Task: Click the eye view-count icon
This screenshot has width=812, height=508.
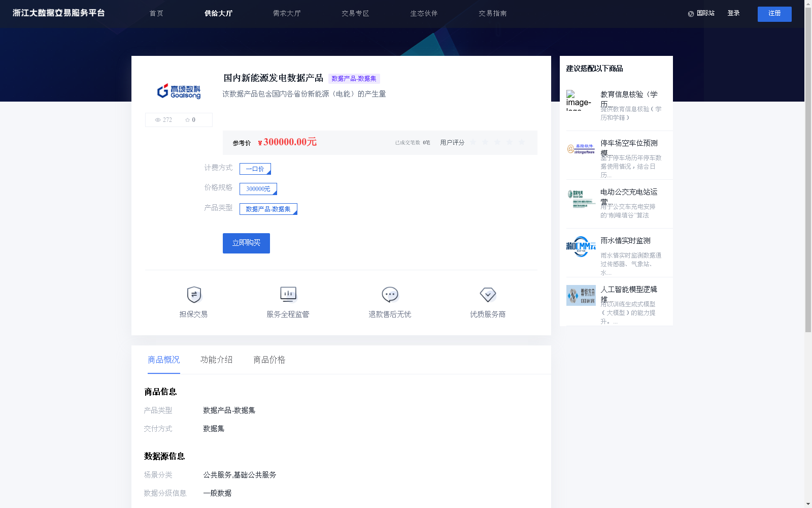Action: (x=158, y=120)
